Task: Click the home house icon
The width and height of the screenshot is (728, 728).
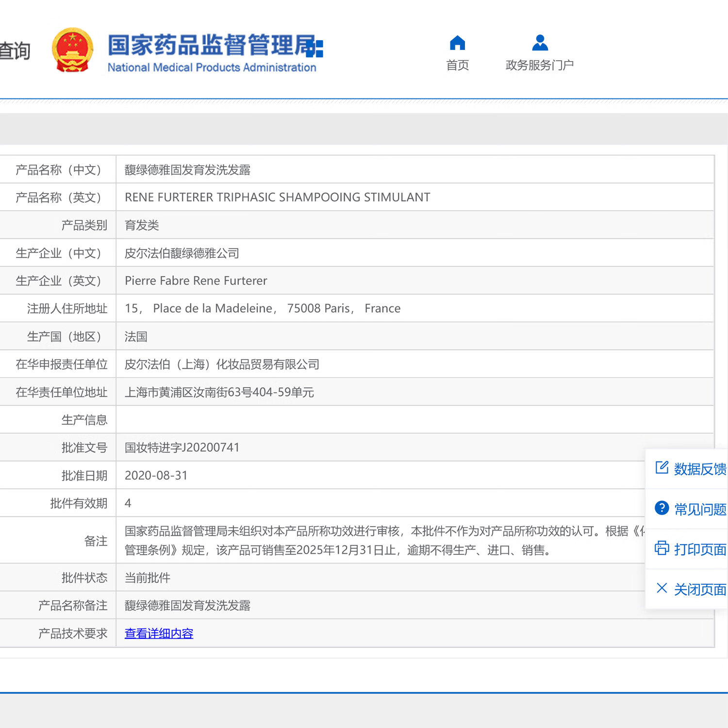Action: coord(457,43)
